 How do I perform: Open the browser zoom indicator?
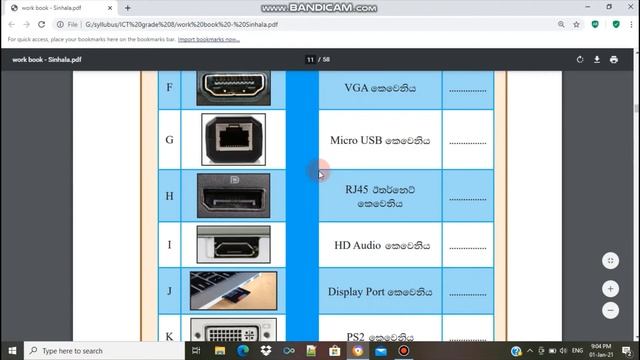pos(561,24)
